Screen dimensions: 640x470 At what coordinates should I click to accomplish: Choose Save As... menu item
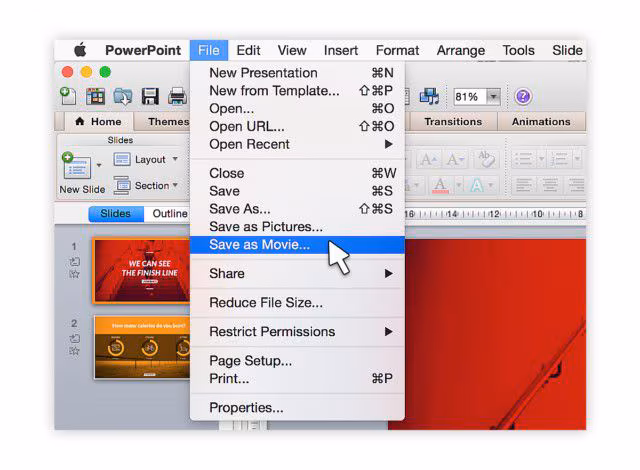point(297,209)
